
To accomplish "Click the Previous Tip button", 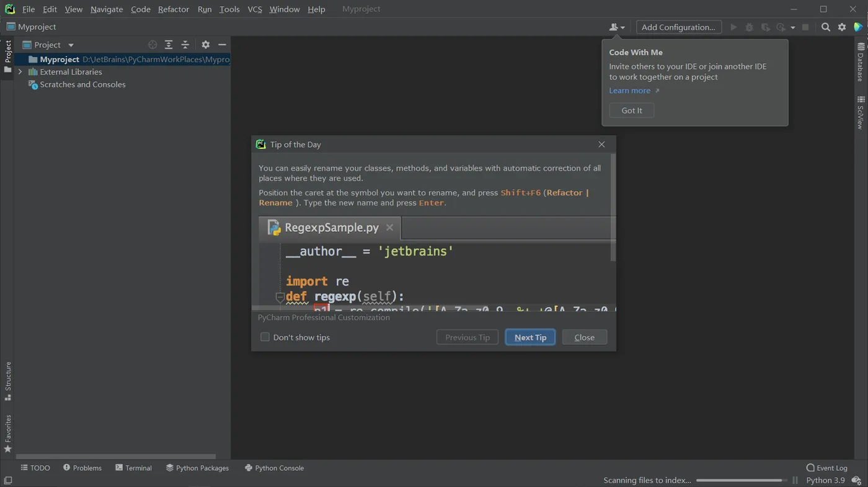I will 467,337.
